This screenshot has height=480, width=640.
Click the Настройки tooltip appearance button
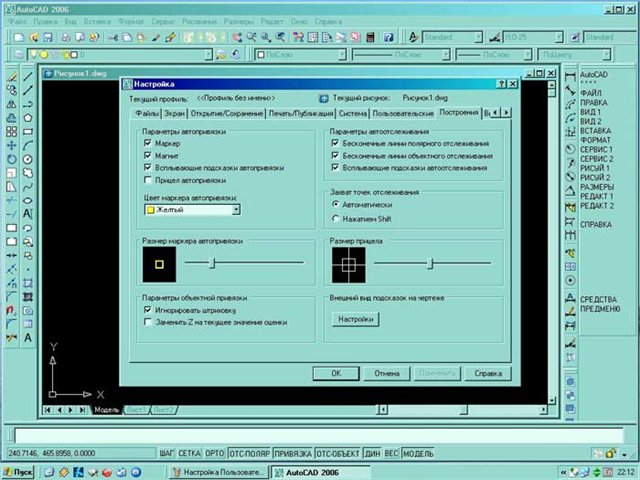coord(355,320)
